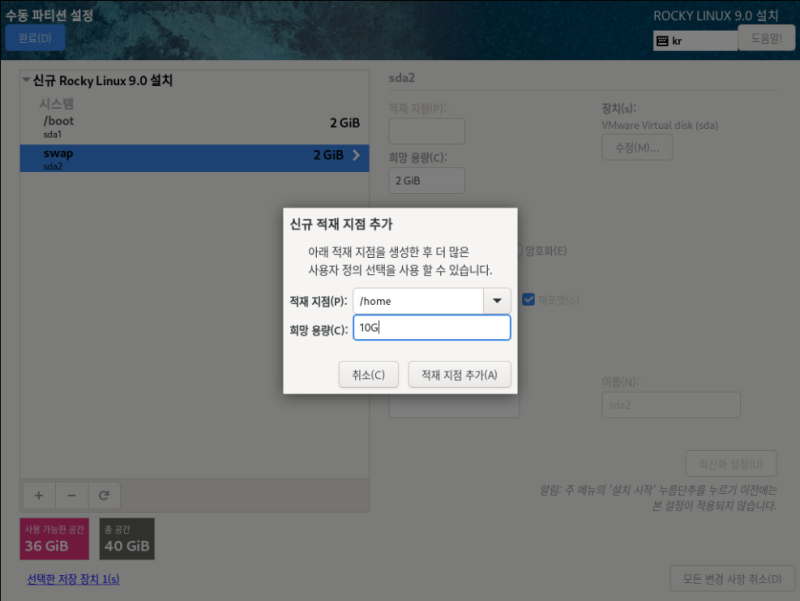This screenshot has width=800, height=601.
Task: Click the sda2 heading in details pane
Action: [402, 78]
